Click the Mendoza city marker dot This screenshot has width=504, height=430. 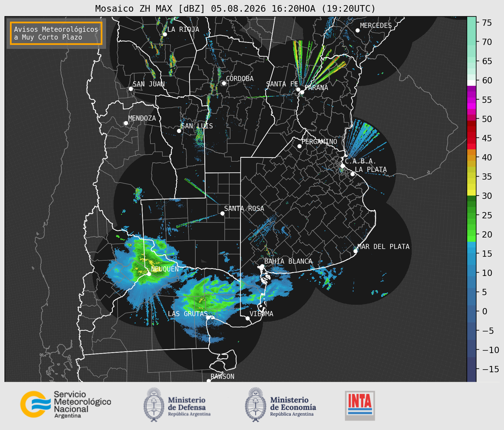pyautogui.click(x=126, y=123)
